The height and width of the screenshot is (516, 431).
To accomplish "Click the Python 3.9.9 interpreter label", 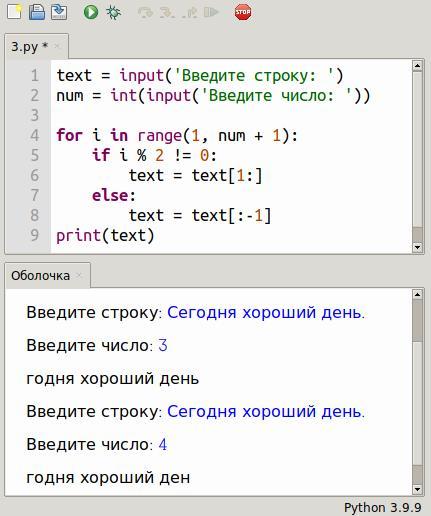I will [382, 507].
